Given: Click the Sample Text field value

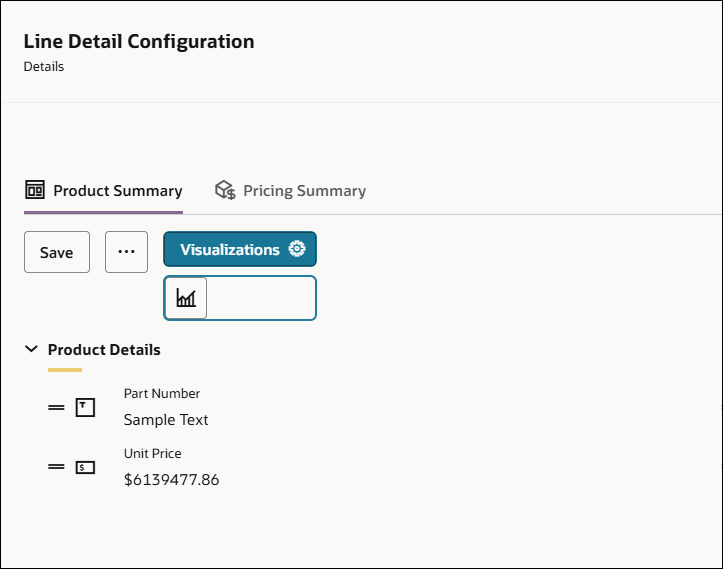Looking at the screenshot, I should click(x=166, y=420).
